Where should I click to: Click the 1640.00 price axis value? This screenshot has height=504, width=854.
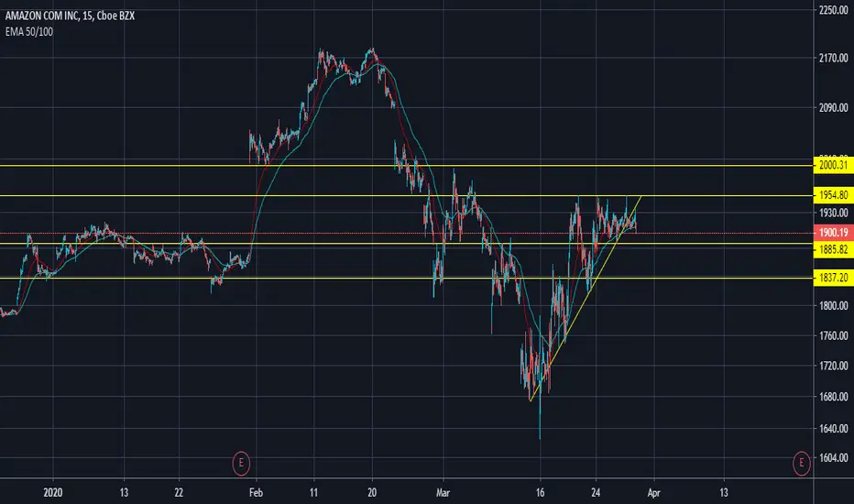(x=833, y=428)
